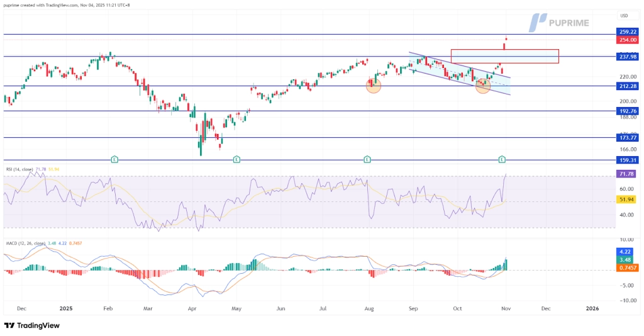
Task: Select the red 254.00 current price label
Action: pyautogui.click(x=628, y=40)
